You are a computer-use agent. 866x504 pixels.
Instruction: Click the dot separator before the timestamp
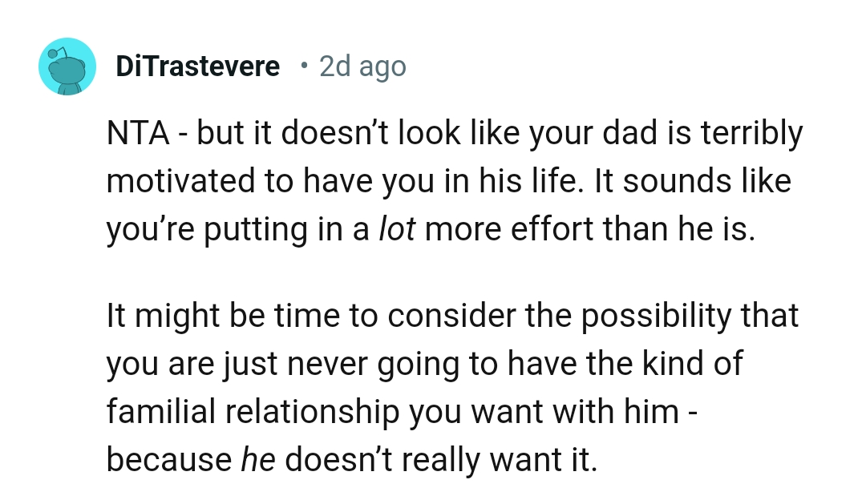coord(301,66)
